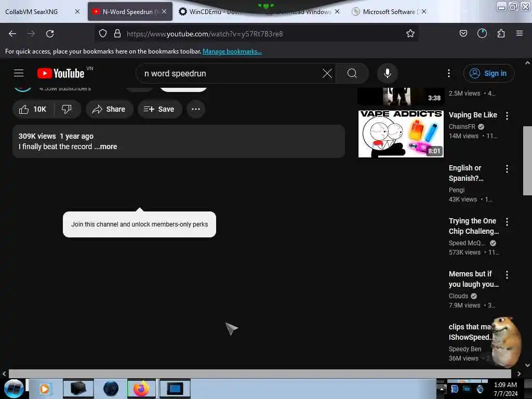Start voice search with microphone icon
This screenshot has width=532, height=399.
(x=388, y=73)
